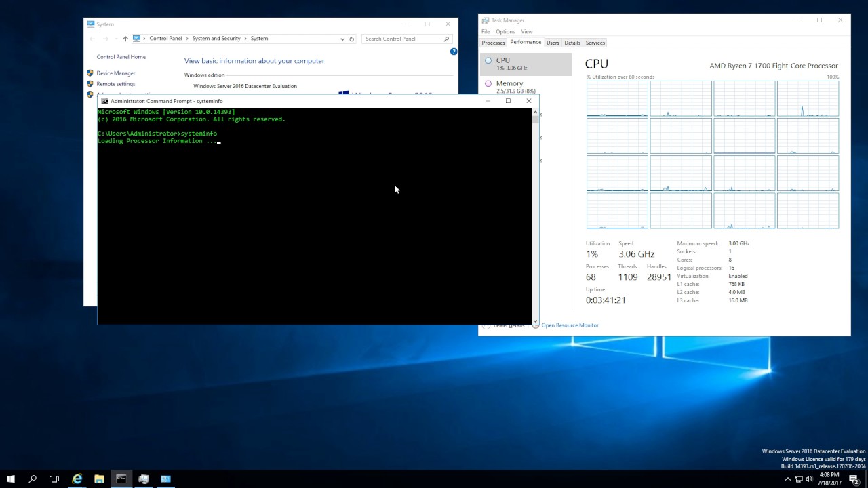
Task: Open the blue Help question icon
Action: (x=454, y=52)
